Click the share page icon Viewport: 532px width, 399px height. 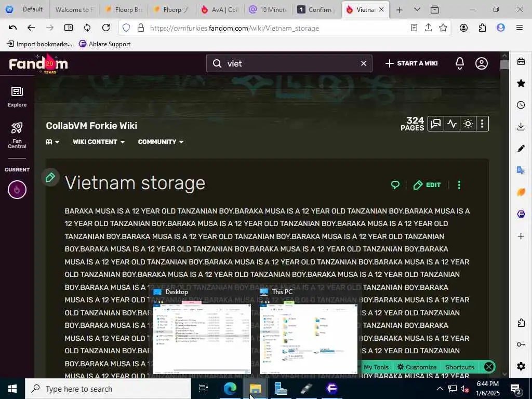(x=428, y=28)
